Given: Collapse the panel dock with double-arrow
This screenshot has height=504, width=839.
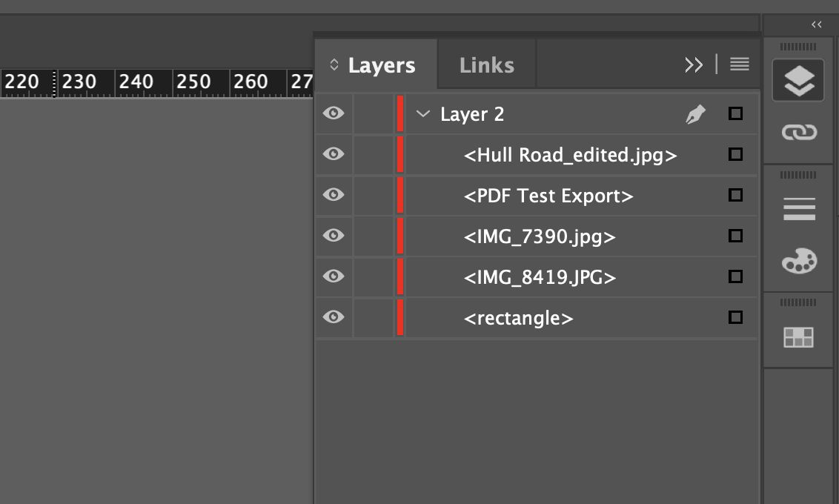Looking at the screenshot, I should (817, 24).
